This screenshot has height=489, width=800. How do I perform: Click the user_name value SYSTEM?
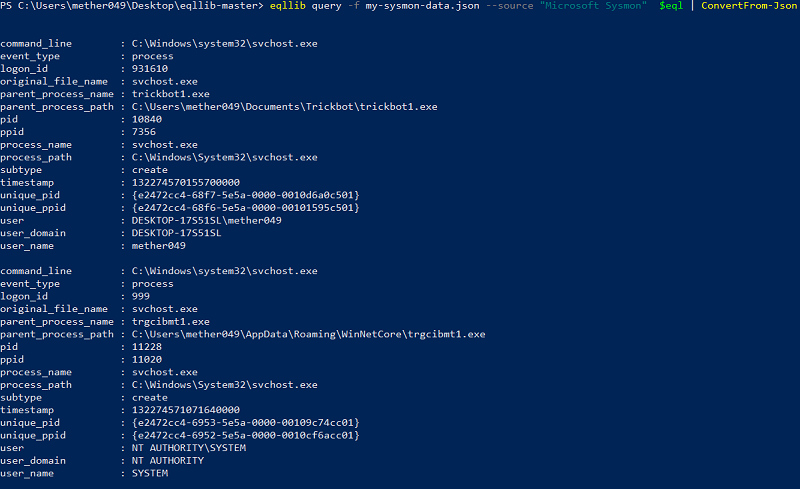pyautogui.click(x=149, y=473)
